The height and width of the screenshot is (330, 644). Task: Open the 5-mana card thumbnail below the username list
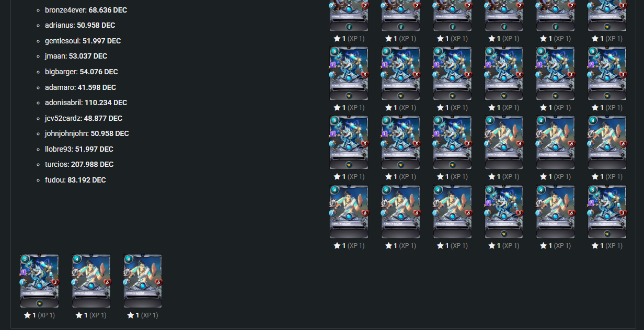click(x=39, y=281)
